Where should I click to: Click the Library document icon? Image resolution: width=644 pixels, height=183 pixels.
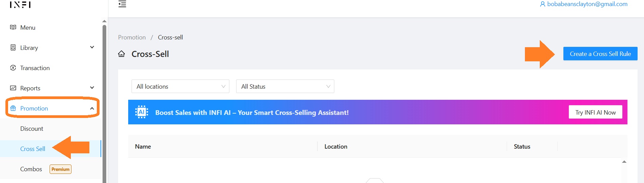[13, 48]
